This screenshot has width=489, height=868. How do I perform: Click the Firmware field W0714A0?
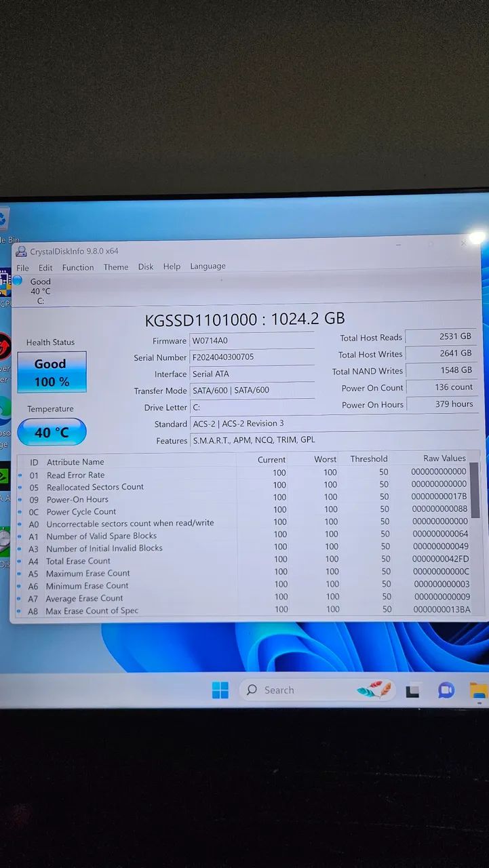pos(252,340)
